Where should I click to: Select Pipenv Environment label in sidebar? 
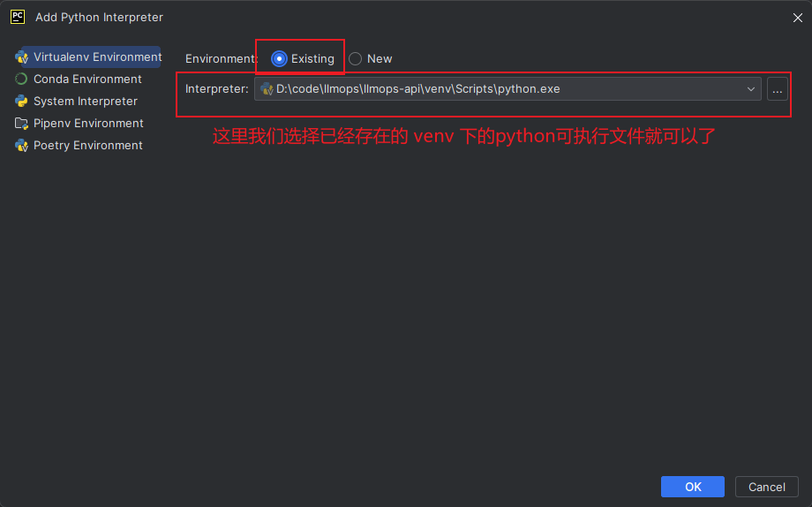pos(88,123)
